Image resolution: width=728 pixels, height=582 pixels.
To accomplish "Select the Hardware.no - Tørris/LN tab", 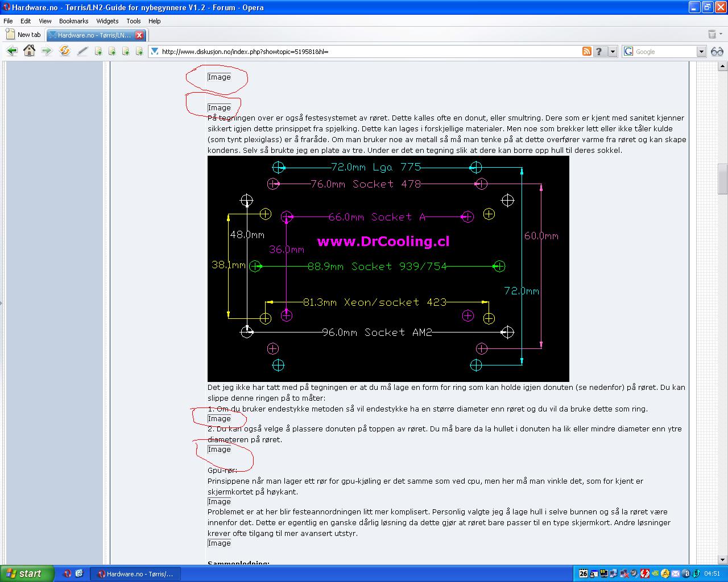I will [x=91, y=35].
